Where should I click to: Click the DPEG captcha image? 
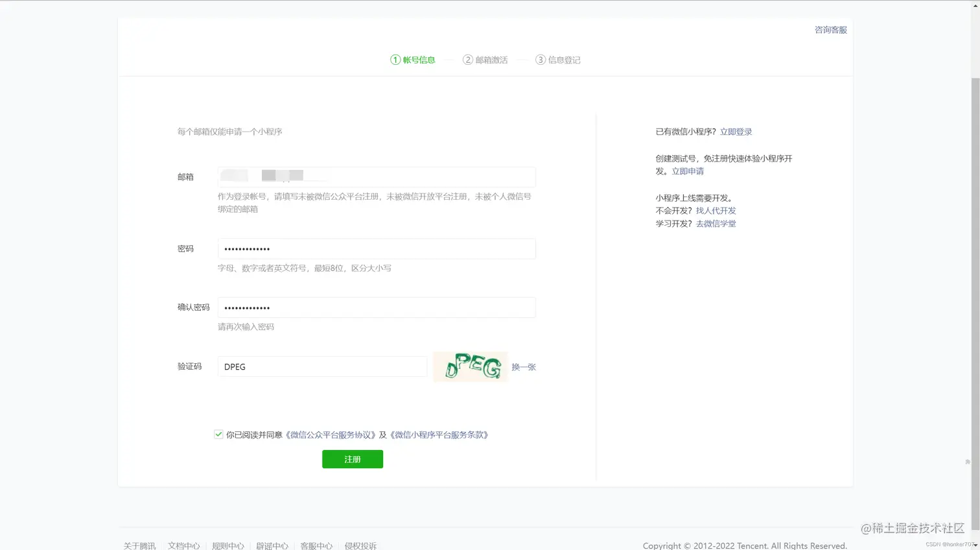tap(469, 366)
